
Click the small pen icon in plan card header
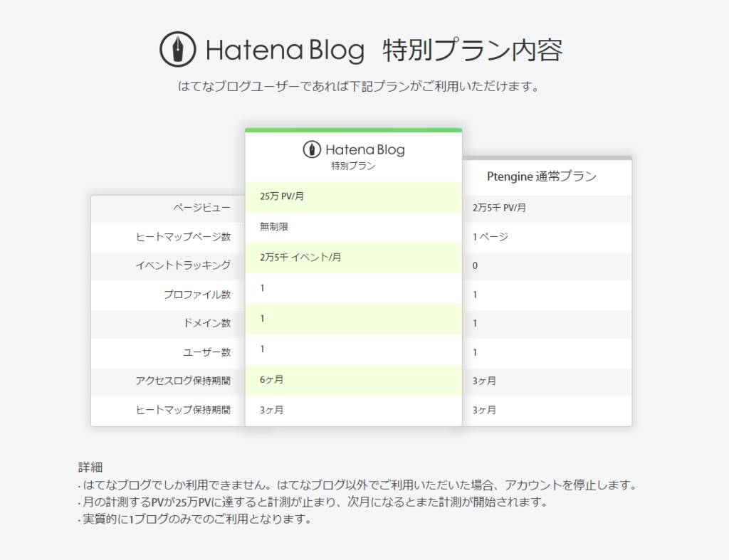point(312,149)
